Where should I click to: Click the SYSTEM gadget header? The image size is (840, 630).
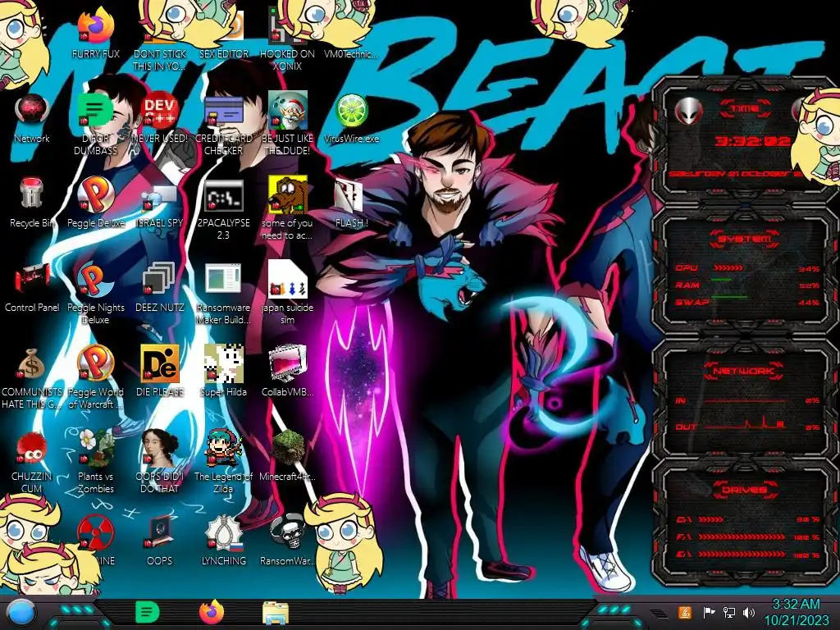pos(745,240)
